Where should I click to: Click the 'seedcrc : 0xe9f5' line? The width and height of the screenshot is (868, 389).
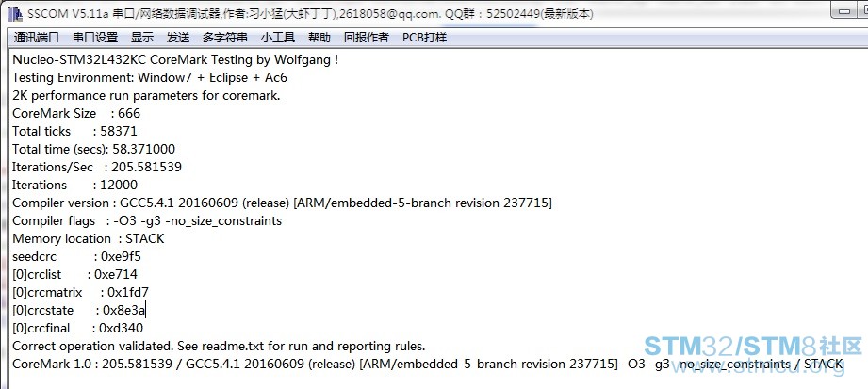76,257
